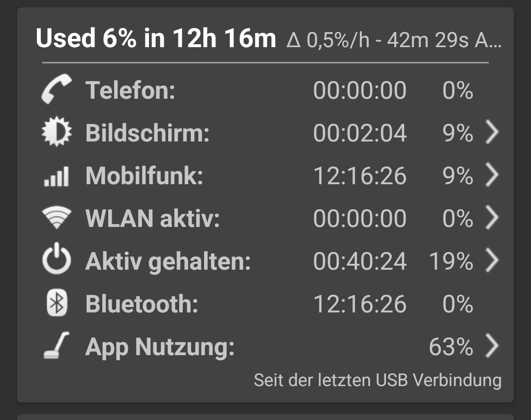Tap the App Nutzung icon
The height and width of the screenshot is (420, 531).
point(56,346)
